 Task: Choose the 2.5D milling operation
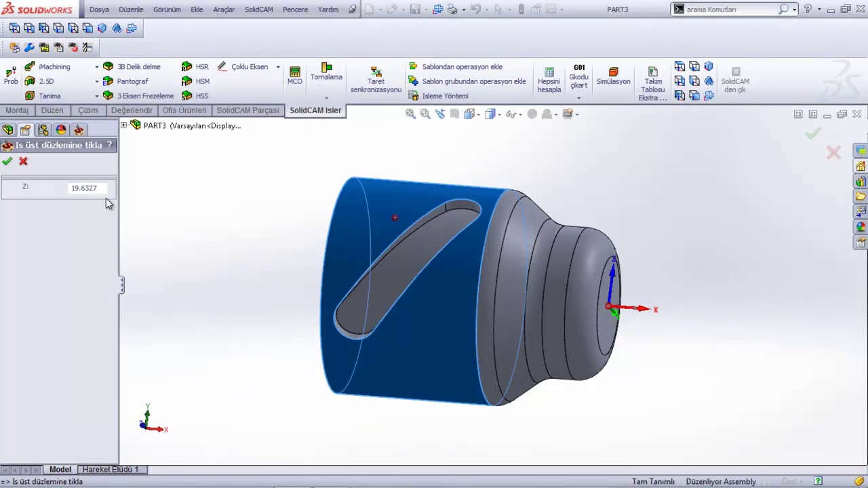tap(39, 81)
